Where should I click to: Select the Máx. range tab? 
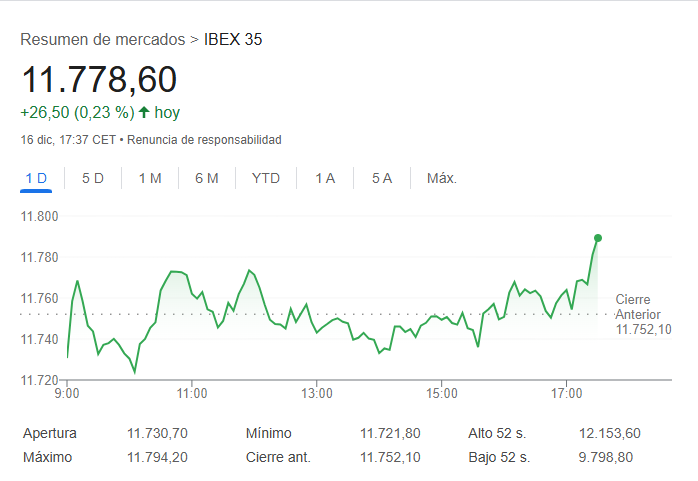(442, 179)
